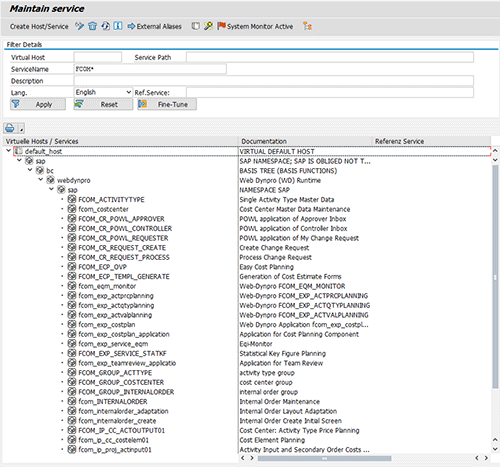Click the page icon left of magic wand
500x467 pixels.
tap(196, 26)
